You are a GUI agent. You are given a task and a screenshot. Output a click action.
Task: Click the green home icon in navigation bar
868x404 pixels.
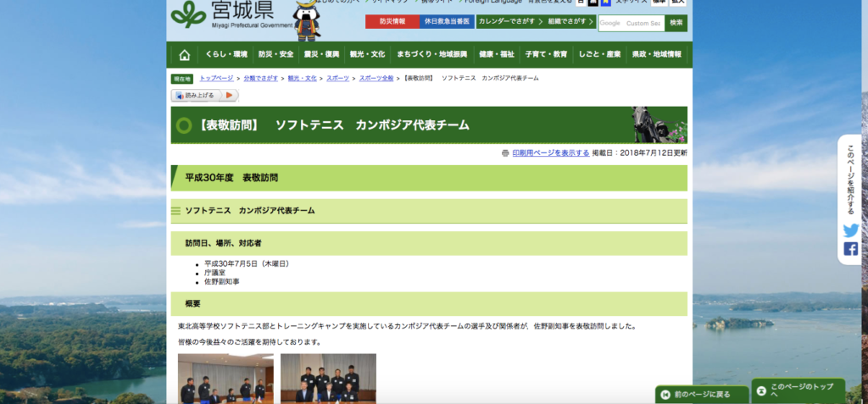[x=184, y=55]
